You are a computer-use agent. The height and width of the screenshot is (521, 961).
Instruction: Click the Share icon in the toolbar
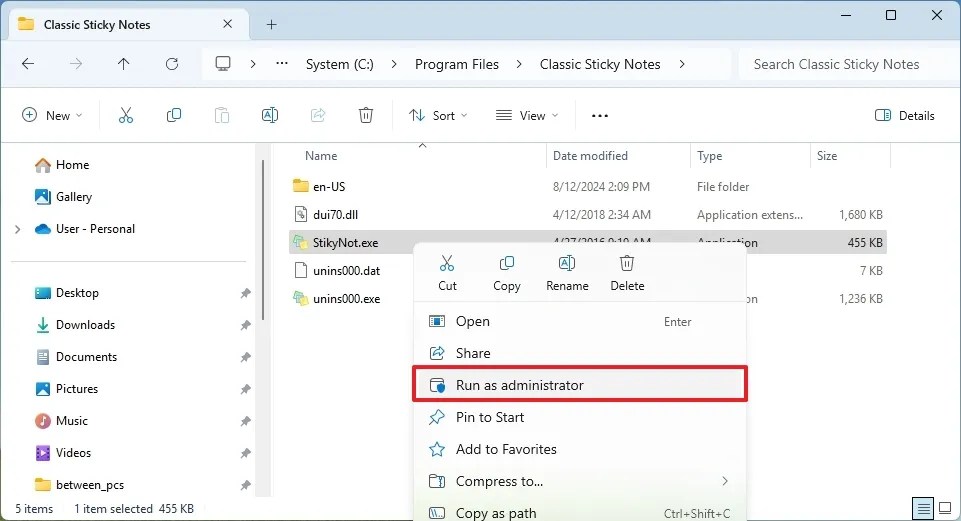318,115
